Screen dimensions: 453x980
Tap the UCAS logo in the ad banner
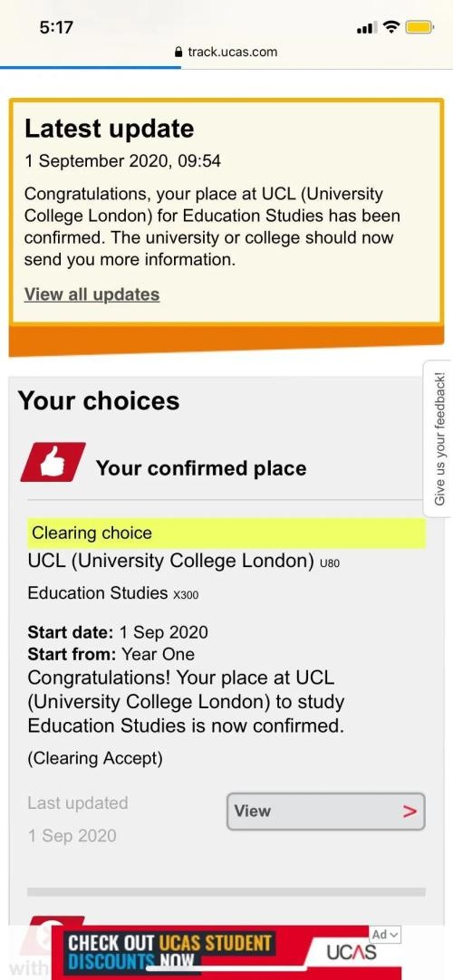pos(352,952)
